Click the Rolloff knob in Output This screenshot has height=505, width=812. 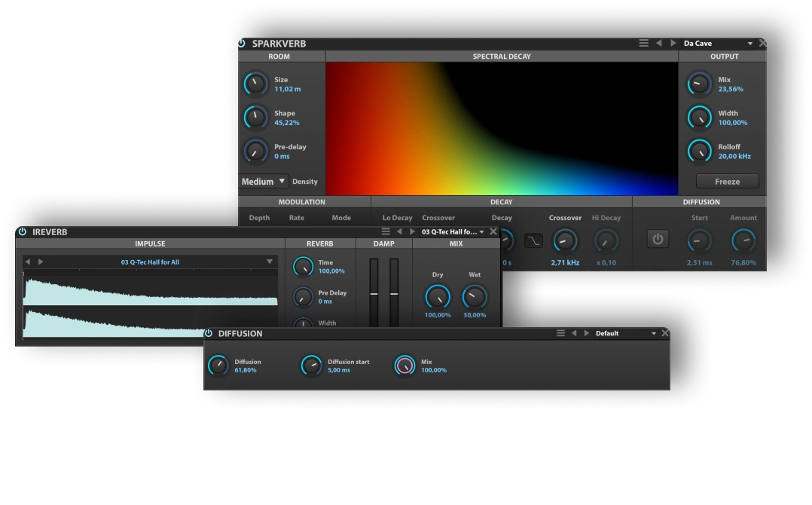[x=700, y=151]
